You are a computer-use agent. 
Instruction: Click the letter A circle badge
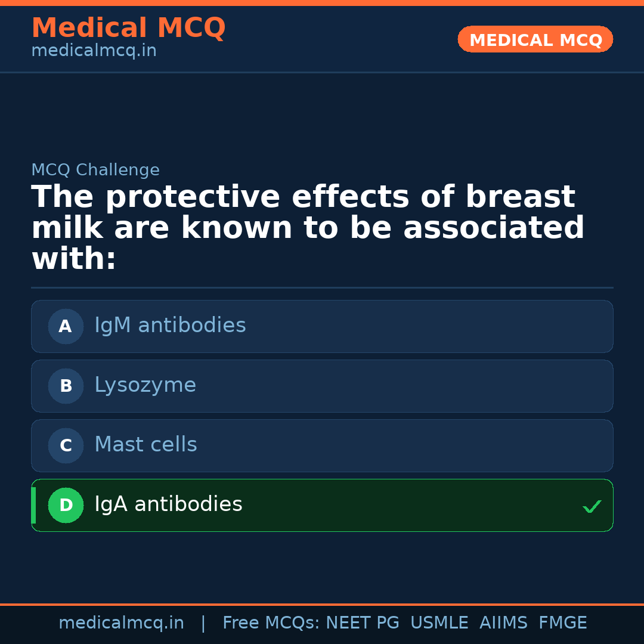click(x=66, y=326)
